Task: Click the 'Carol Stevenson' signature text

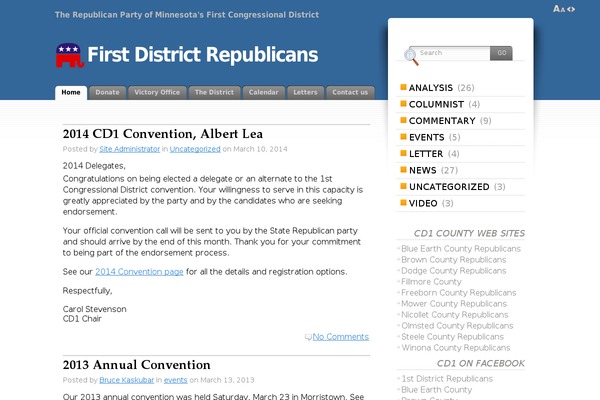Action: 95,309
